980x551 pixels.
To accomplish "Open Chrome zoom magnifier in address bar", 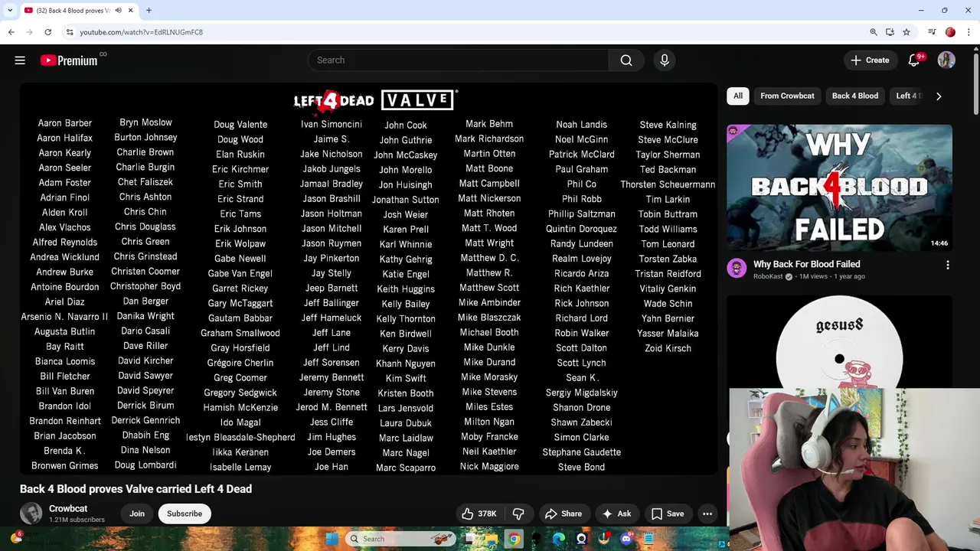I will (874, 32).
